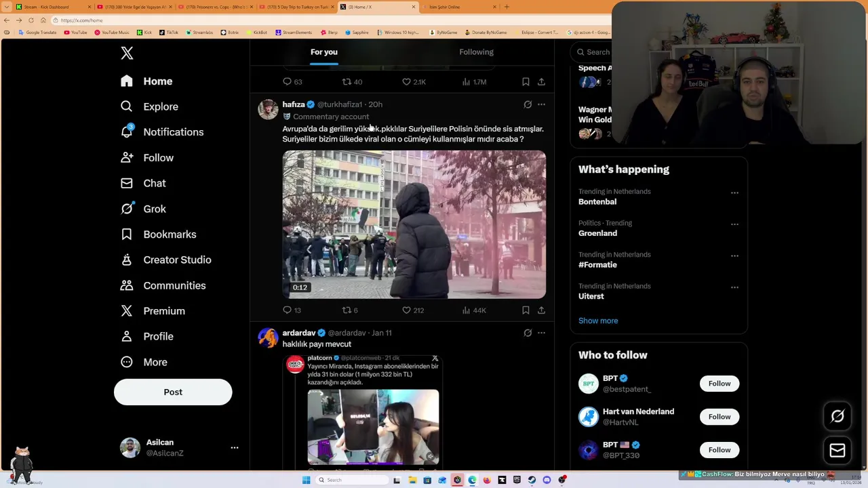
Task: Open hafıza's profile avatar
Action: (x=268, y=109)
